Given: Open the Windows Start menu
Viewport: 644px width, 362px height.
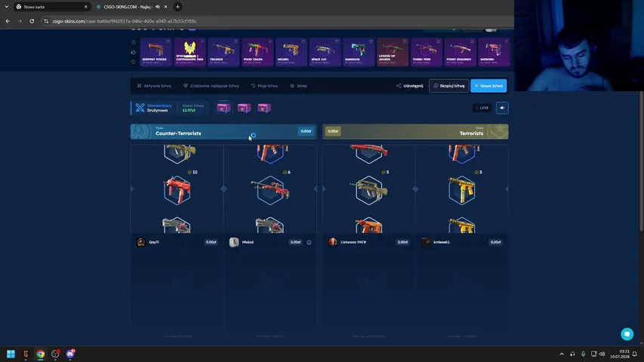Looking at the screenshot, I should [x=11, y=354].
